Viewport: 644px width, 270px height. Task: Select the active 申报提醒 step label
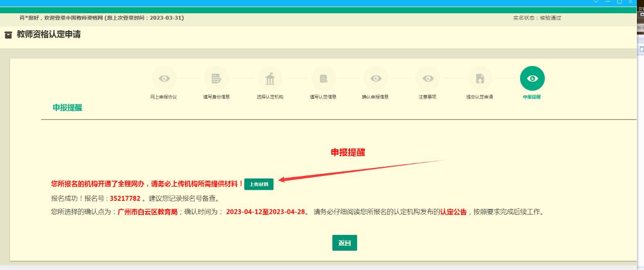tap(532, 97)
